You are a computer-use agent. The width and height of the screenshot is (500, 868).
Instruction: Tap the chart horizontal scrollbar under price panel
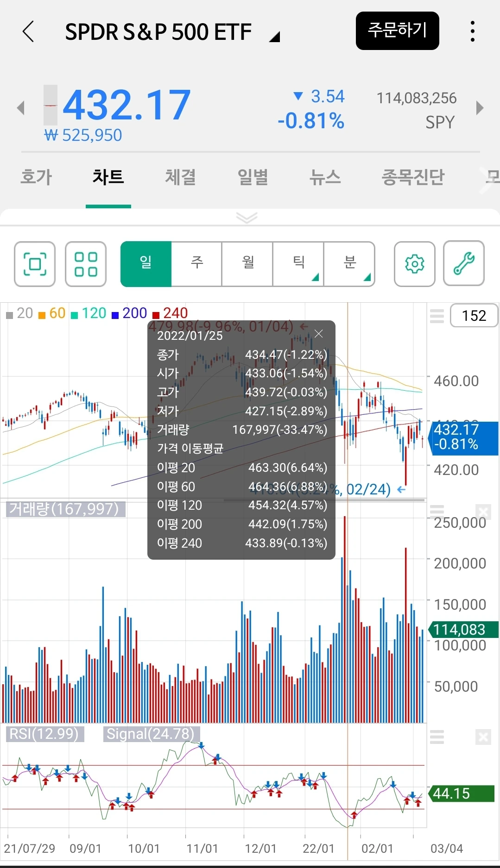click(324, 500)
